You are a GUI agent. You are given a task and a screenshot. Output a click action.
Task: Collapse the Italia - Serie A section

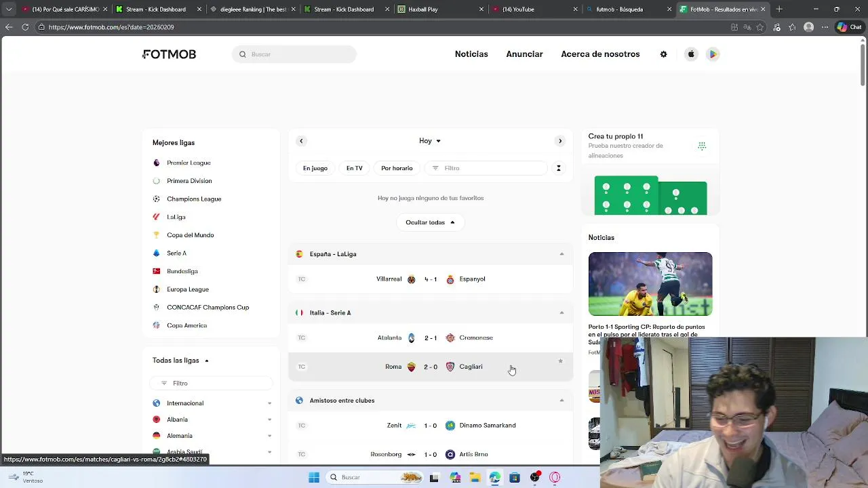coord(561,312)
